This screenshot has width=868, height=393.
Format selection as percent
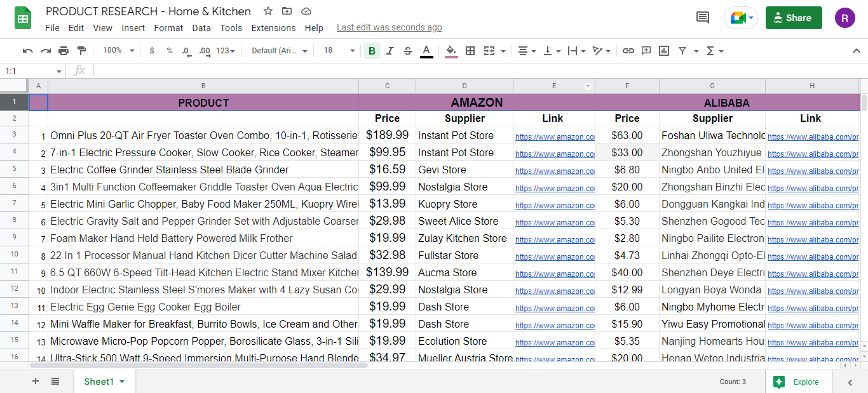(168, 50)
